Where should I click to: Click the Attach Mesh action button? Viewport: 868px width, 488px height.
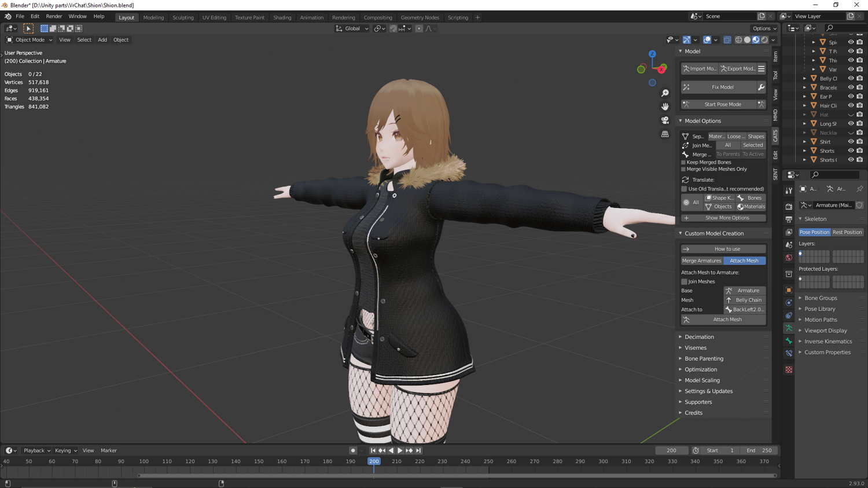pos(723,320)
